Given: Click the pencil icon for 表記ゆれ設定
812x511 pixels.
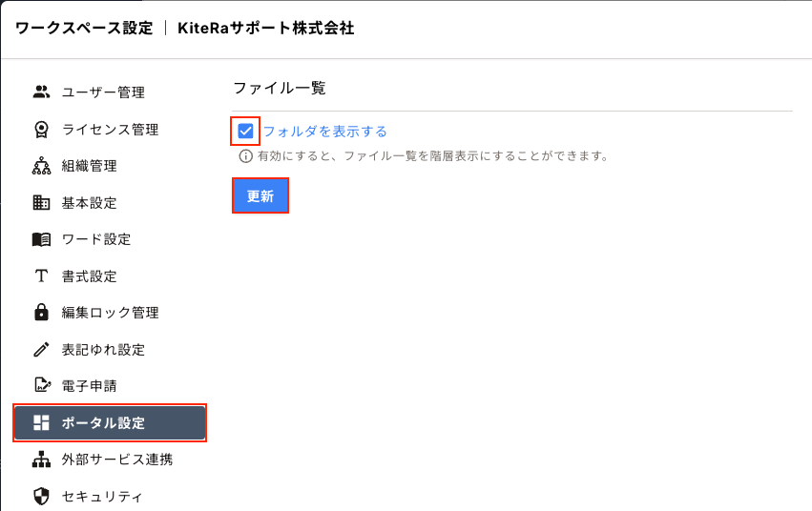Looking at the screenshot, I should [x=41, y=350].
